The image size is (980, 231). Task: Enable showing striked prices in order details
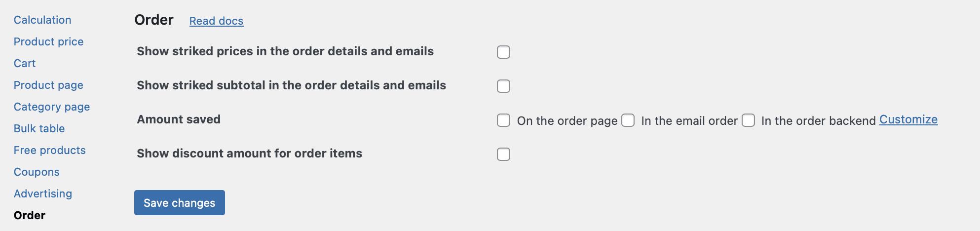coord(503,52)
